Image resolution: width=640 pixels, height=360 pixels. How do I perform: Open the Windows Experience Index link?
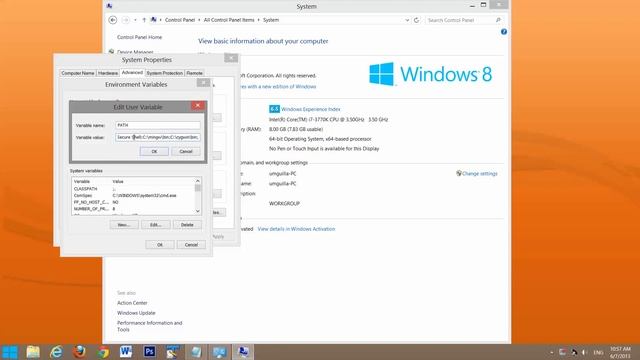(310, 109)
